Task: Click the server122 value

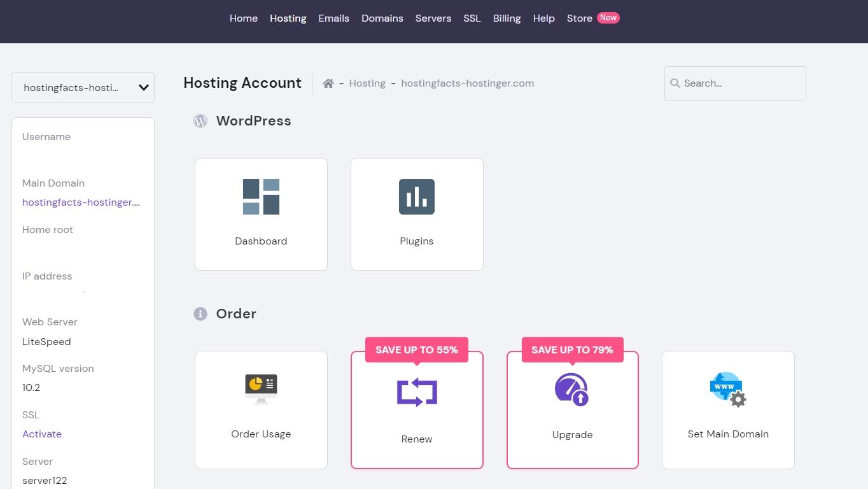Action: coord(45,481)
